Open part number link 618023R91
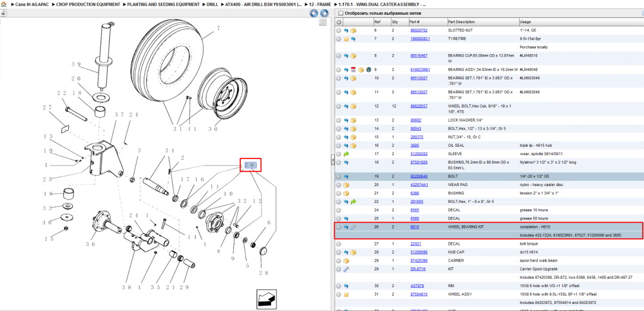This screenshot has width=644, height=311. [420, 70]
